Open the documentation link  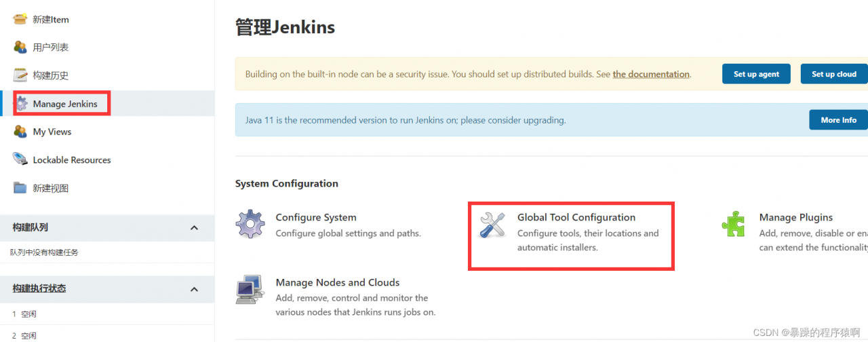pos(651,74)
